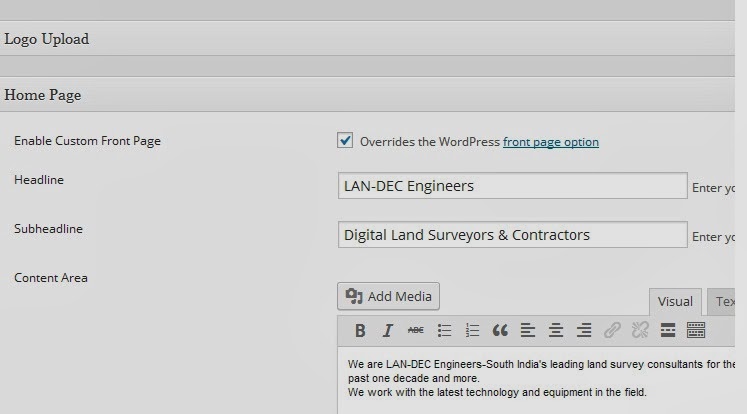The width and height of the screenshot is (747, 414).
Task: Insert a blockquote
Action: click(x=500, y=330)
